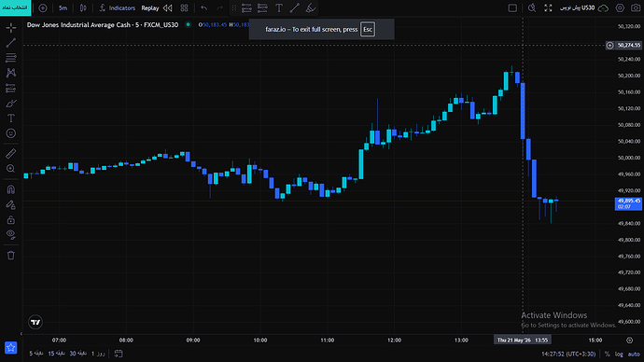
Task: Take a chart snapshot with camera icon
Action: 636,7
